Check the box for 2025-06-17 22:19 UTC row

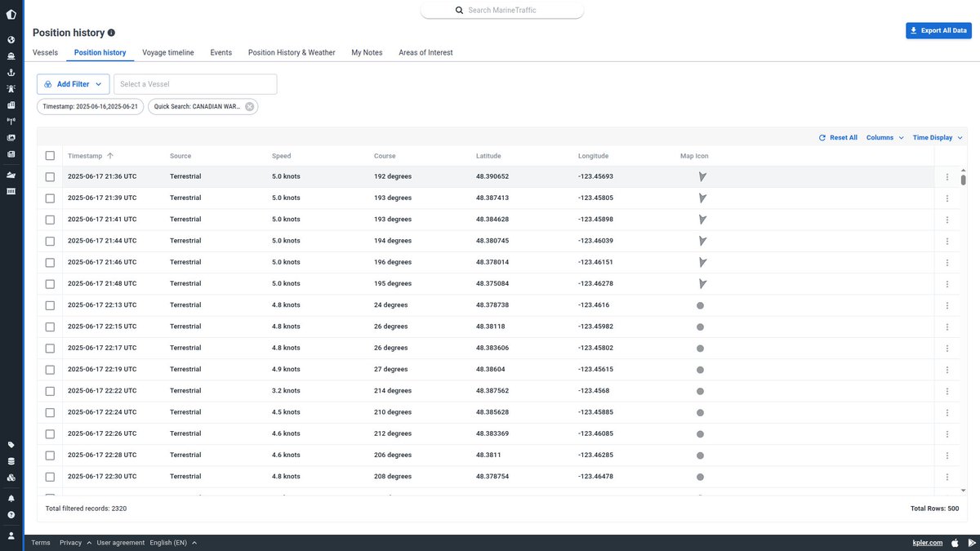pos(50,369)
